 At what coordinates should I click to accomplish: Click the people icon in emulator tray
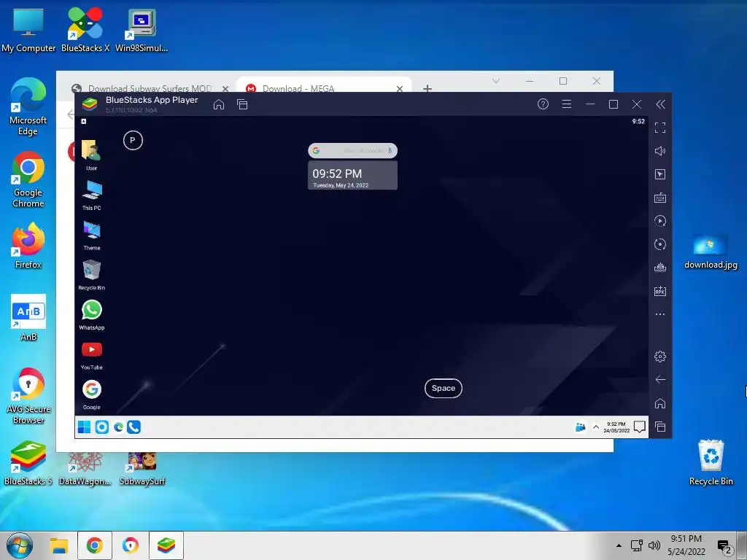tap(580, 427)
